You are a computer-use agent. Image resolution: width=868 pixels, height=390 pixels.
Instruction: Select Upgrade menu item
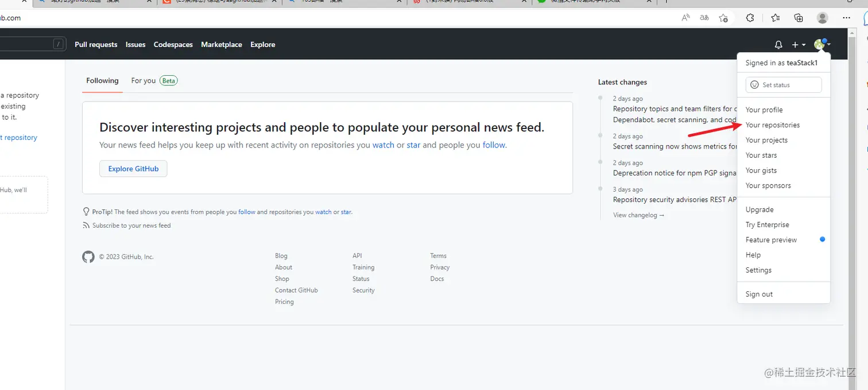(x=784, y=210)
